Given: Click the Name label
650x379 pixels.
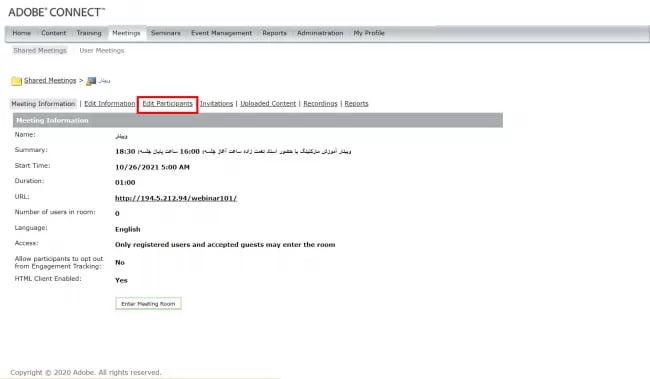Looking at the screenshot, I should 25,135.
